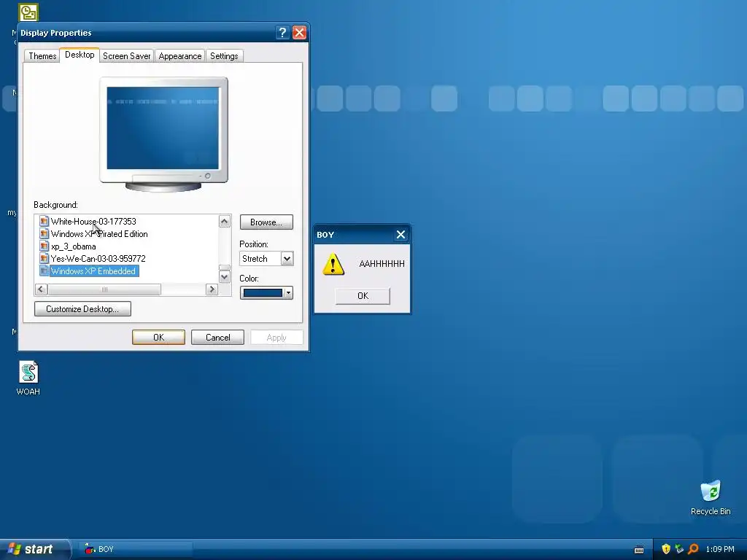Viewport: 747px width, 560px height.
Task: Open the Start menu
Action: 34,549
